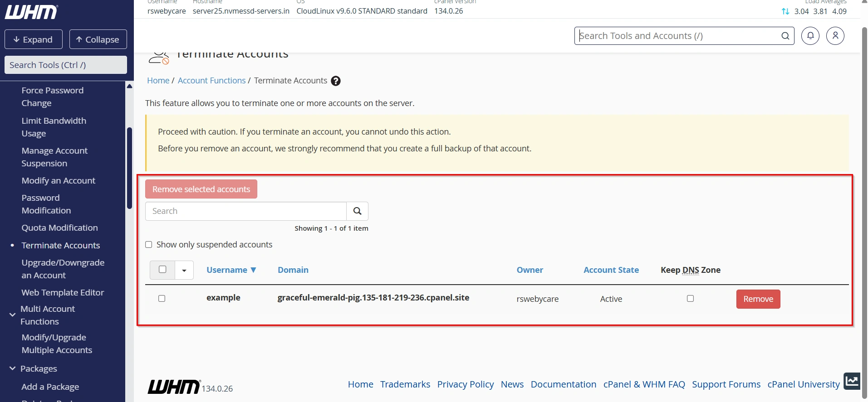Open Force Password Change
The height and width of the screenshot is (402, 868).
coord(53,97)
